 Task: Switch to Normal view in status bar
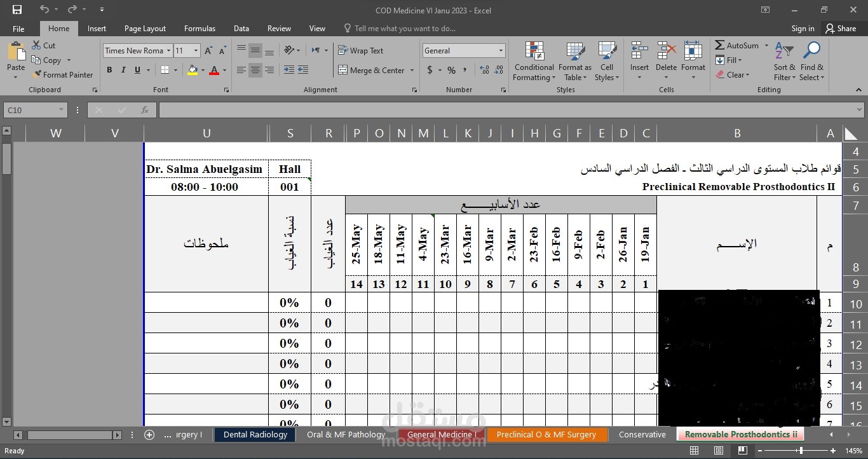coord(695,451)
